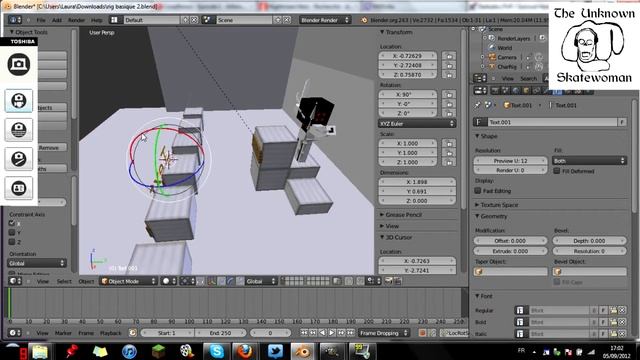
Task: Switch to Blender in the taskbar
Action: 302,351
